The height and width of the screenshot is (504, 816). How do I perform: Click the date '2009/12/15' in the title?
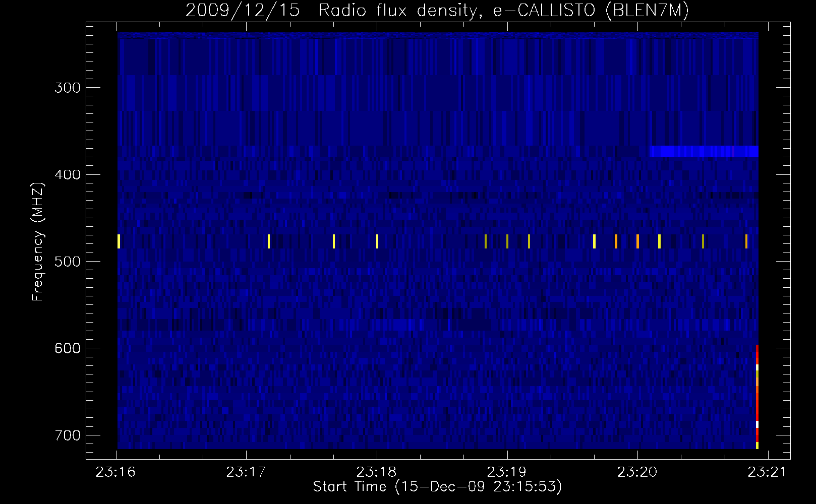(x=243, y=11)
